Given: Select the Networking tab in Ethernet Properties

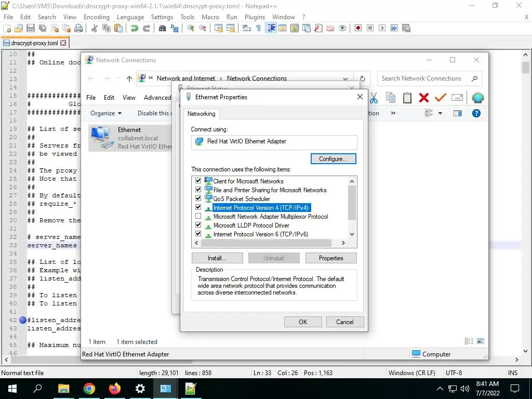Looking at the screenshot, I should (x=202, y=114).
